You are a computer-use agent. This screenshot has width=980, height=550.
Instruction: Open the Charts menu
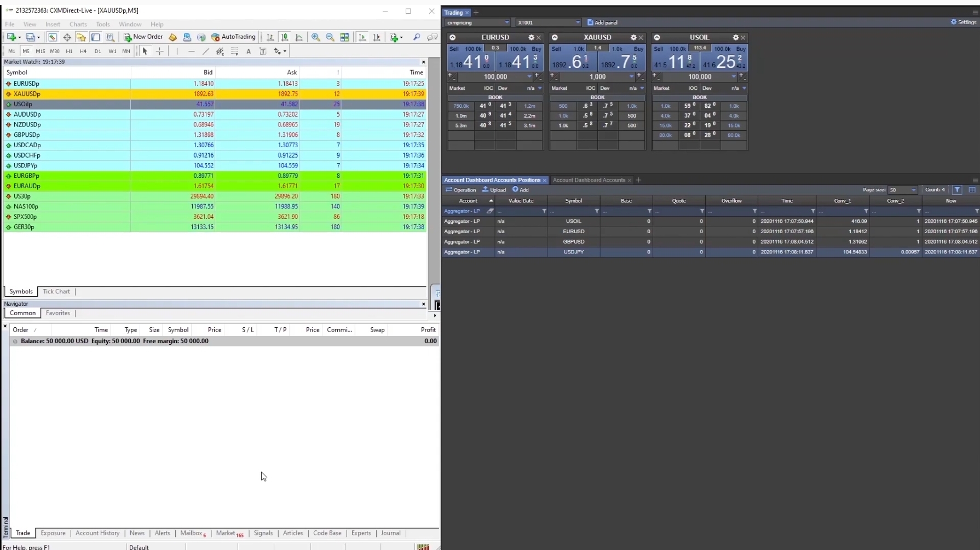pyautogui.click(x=78, y=24)
